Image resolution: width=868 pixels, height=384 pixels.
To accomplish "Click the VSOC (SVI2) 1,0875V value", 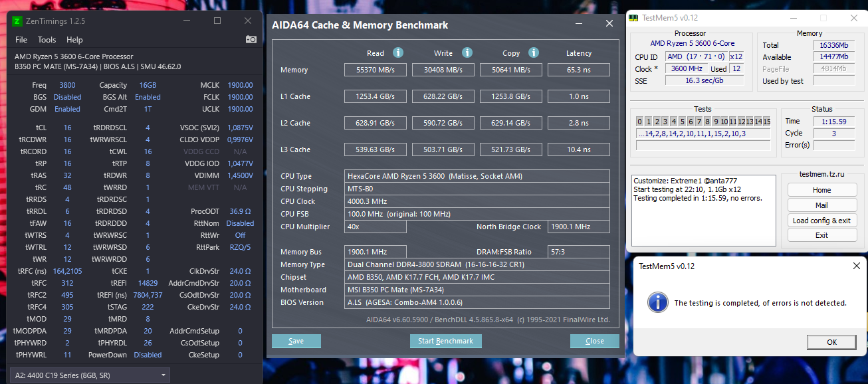I will pos(240,128).
